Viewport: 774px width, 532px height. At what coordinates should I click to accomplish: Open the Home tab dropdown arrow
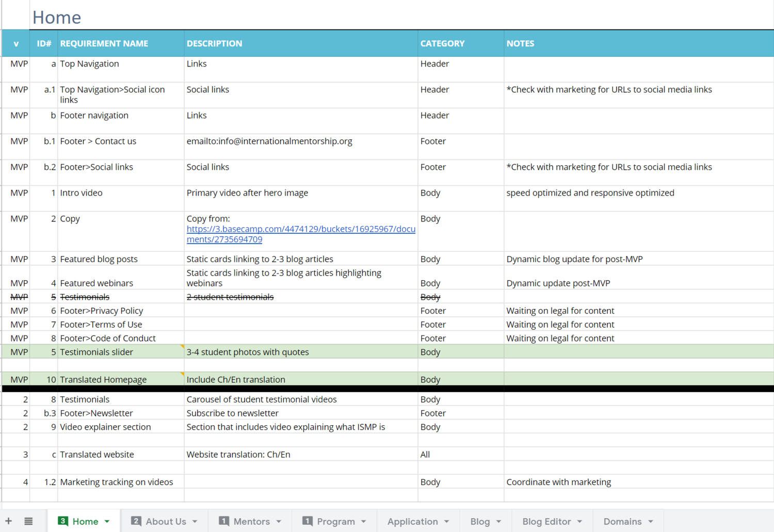[x=107, y=522]
